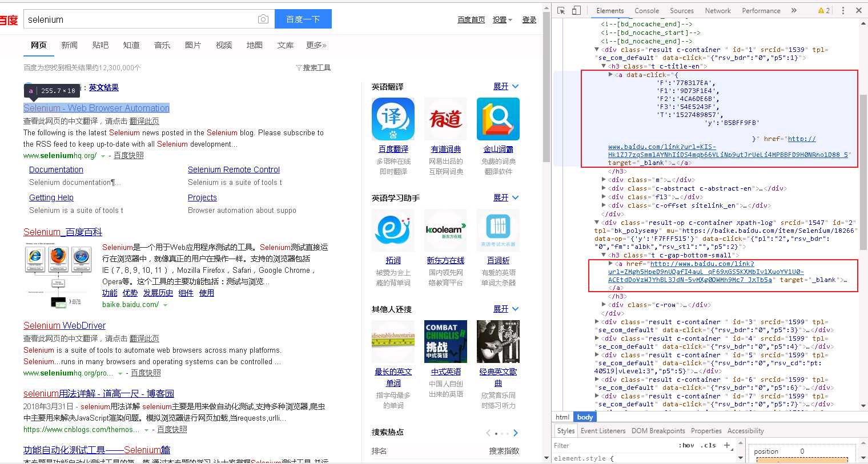
Task: Open dropdown arrow beside www.seleniumhq.org/
Action: coord(103,156)
